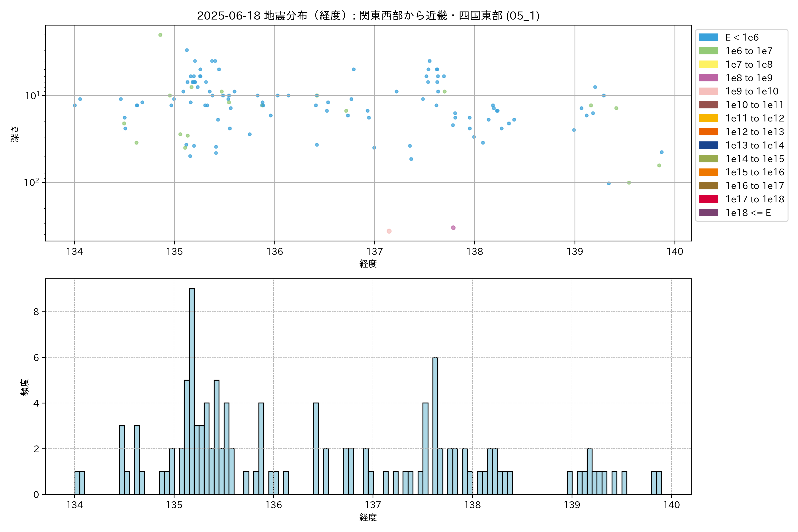Image resolution: width=798 pixels, height=532 pixels.
Task: Click the 経度 label under histogram
Action: 368,517
